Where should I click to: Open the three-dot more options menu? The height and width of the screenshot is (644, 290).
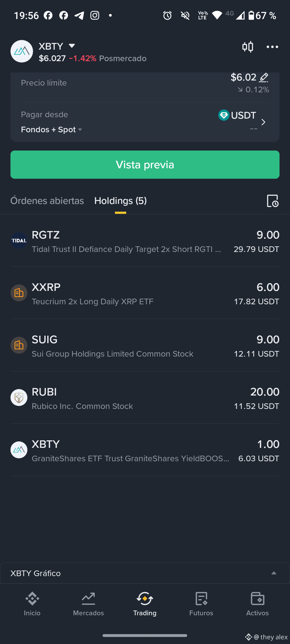tap(272, 47)
